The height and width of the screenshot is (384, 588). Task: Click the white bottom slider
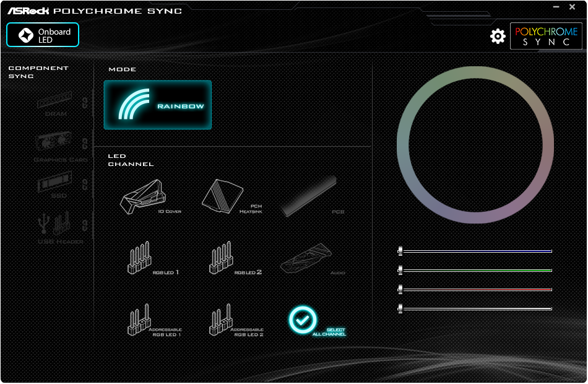click(475, 308)
